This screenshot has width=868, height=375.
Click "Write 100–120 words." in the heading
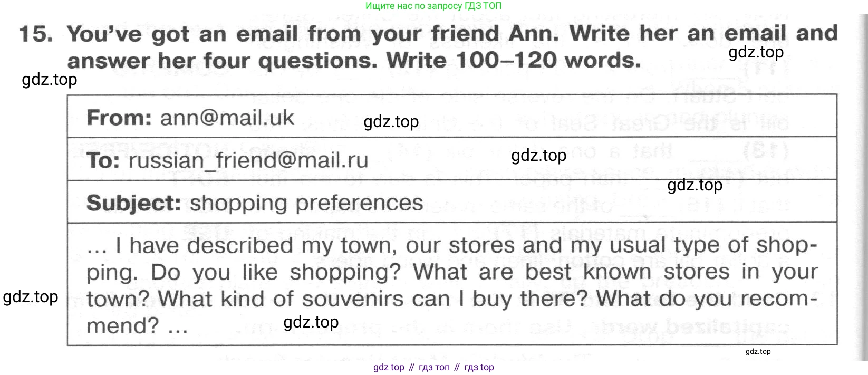pyautogui.click(x=514, y=60)
